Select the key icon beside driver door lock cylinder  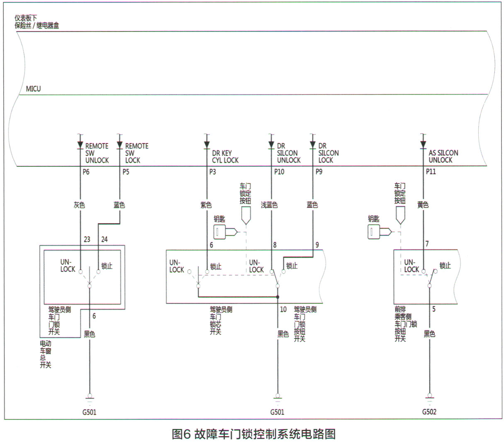(x=219, y=231)
